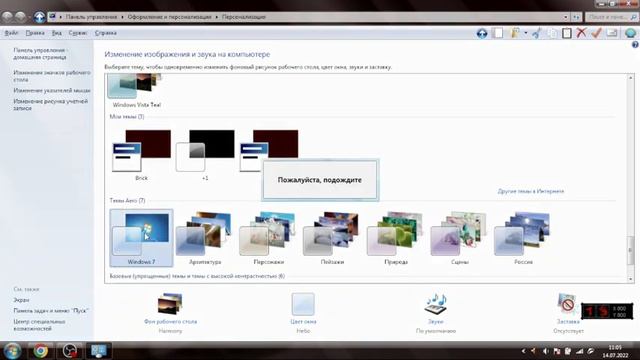Click the address bar refresh button
This screenshot has width=640, height=360.
(576, 17)
